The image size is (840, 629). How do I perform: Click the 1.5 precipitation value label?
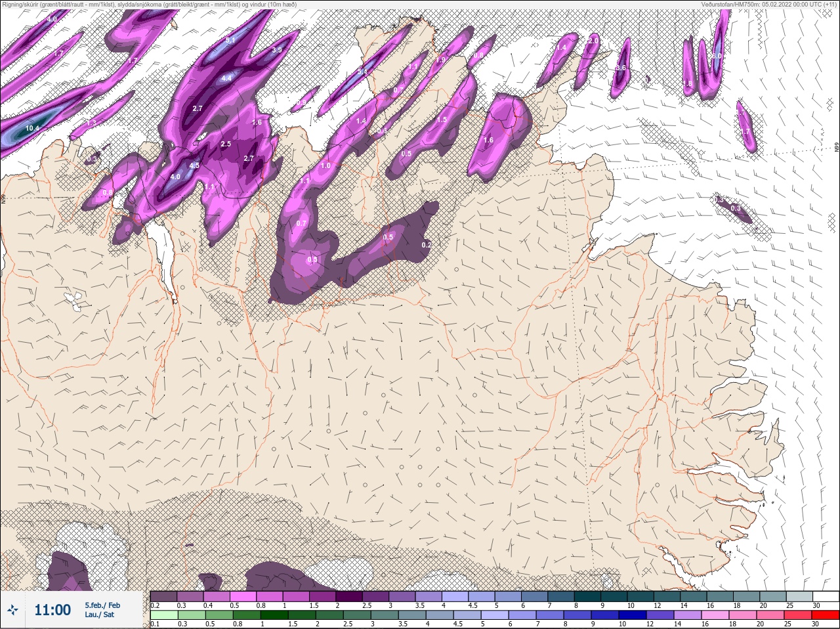coord(442,120)
